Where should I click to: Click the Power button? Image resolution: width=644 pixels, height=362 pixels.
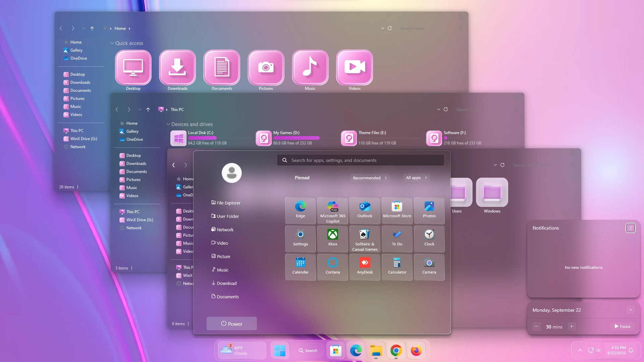tap(232, 324)
